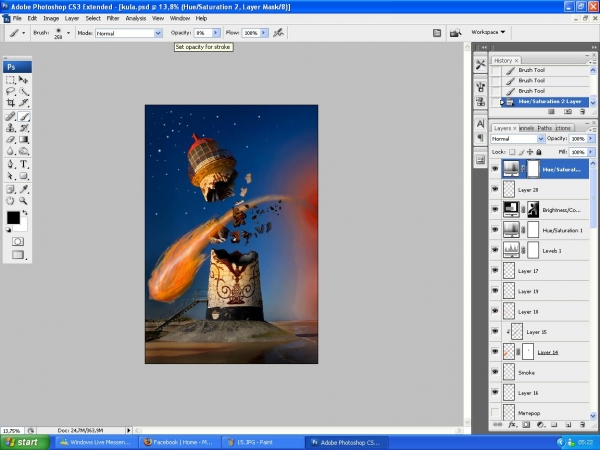600x450 pixels.
Task: Switch to Windows Live Messenger taskbar button
Action: (x=96, y=442)
